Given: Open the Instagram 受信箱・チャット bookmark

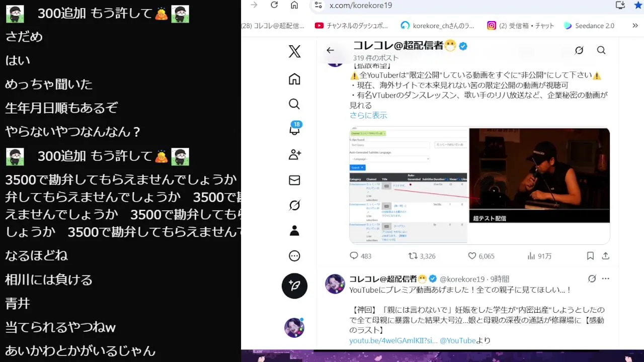Looking at the screenshot, I should pos(521,26).
